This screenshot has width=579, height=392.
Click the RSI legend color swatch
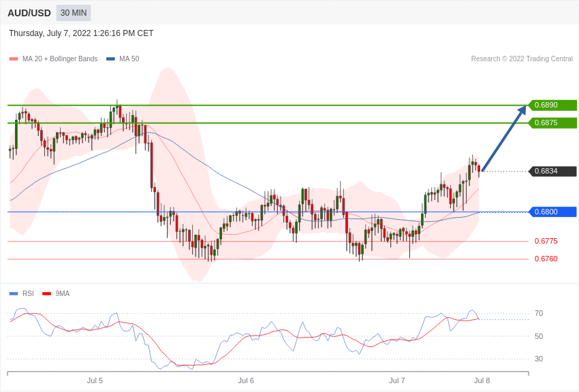pyautogui.click(x=14, y=294)
